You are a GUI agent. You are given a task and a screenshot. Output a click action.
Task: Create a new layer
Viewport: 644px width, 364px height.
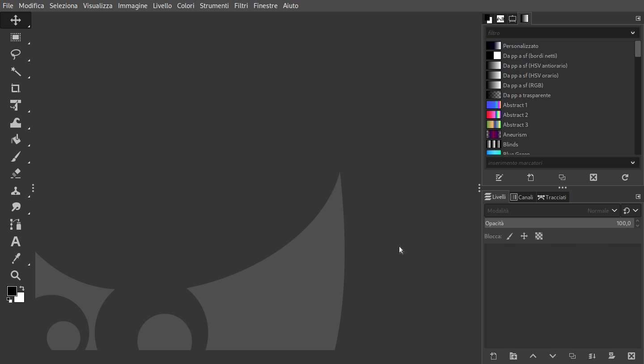coord(493,356)
